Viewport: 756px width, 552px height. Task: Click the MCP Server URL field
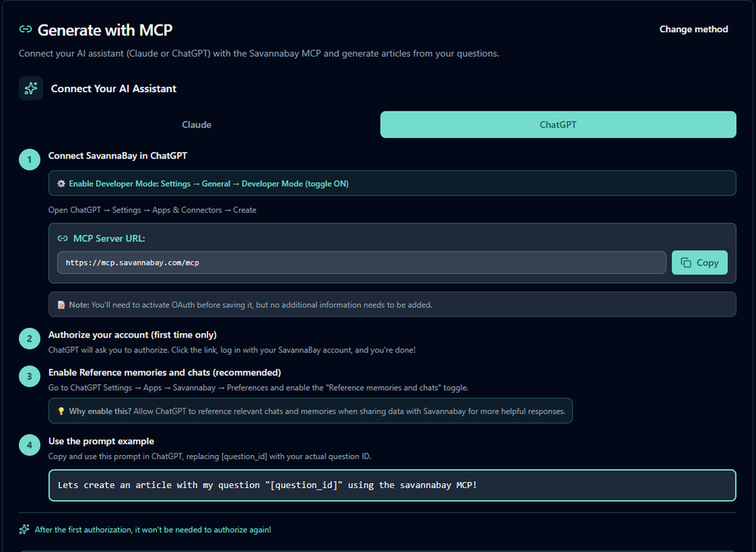coord(362,263)
